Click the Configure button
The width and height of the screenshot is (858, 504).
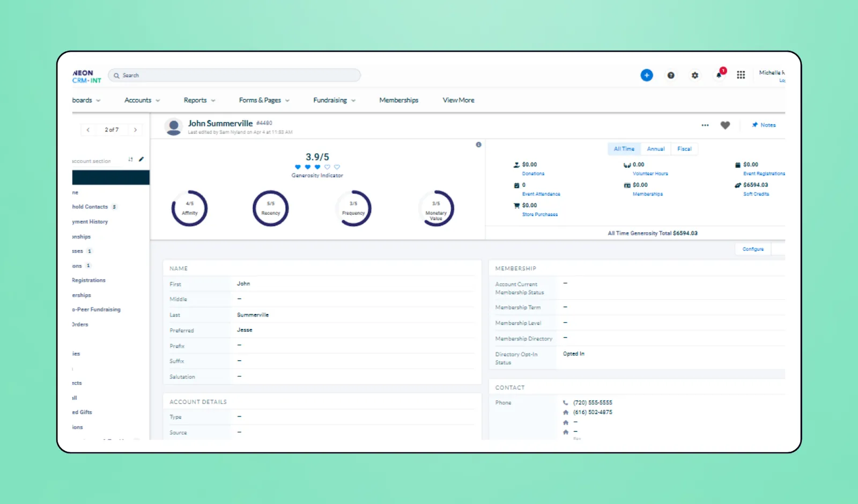pos(752,249)
